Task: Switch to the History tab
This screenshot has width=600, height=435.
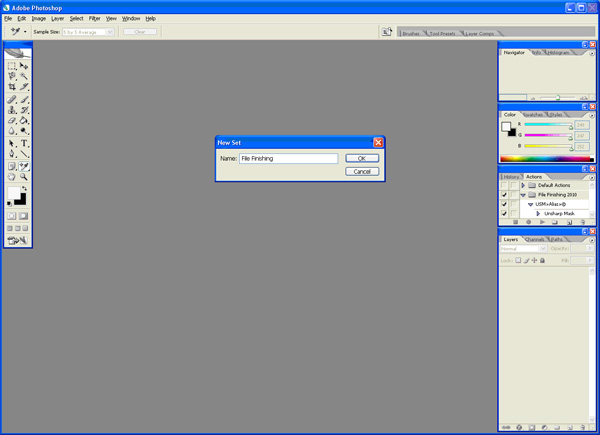Action: click(511, 176)
